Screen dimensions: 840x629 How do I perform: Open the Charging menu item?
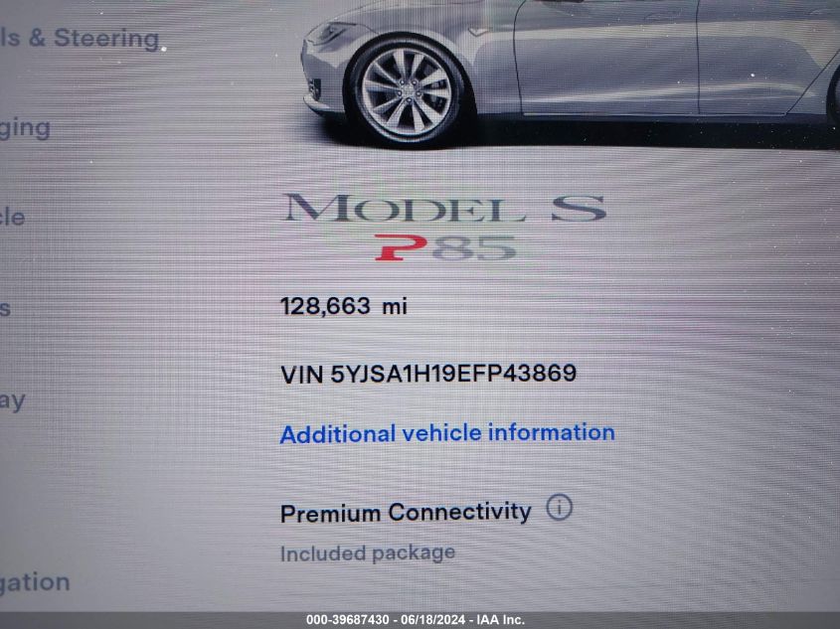pyautogui.click(x=25, y=129)
